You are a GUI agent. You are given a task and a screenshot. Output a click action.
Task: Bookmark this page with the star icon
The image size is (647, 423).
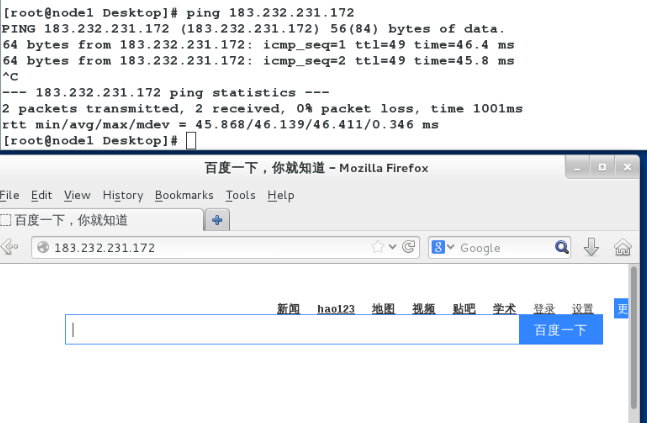coord(378,247)
